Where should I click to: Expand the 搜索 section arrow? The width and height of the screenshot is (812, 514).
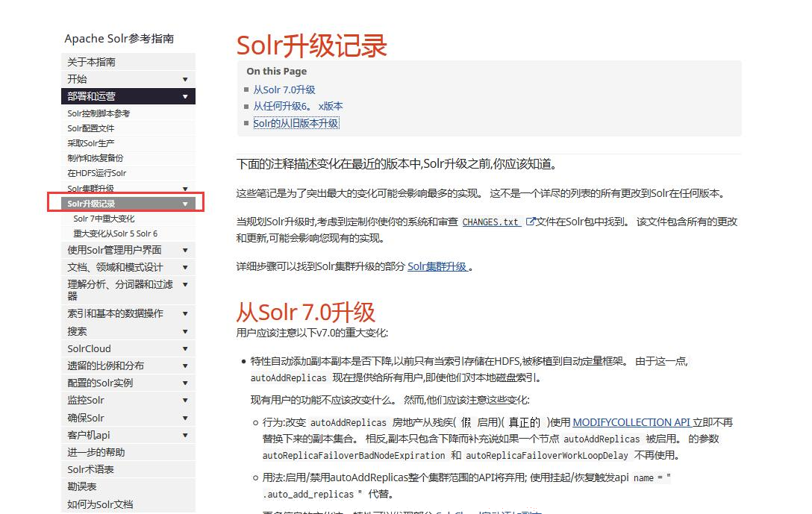tap(185, 331)
